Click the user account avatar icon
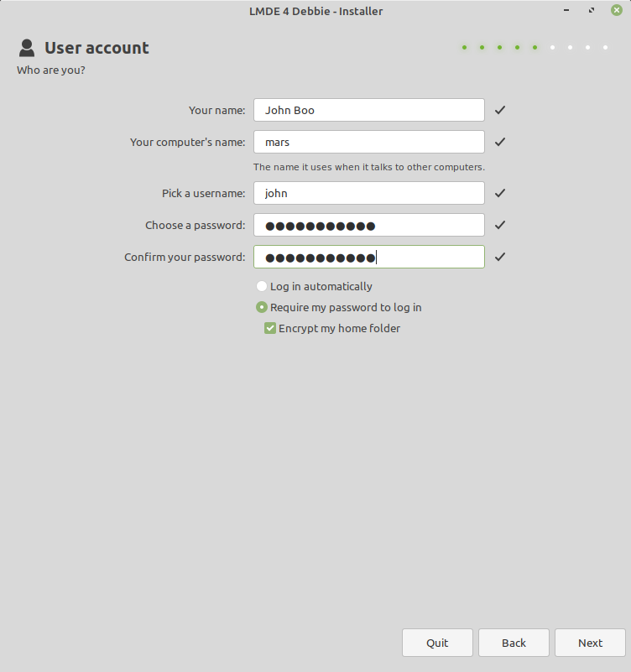 pos(27,48)
